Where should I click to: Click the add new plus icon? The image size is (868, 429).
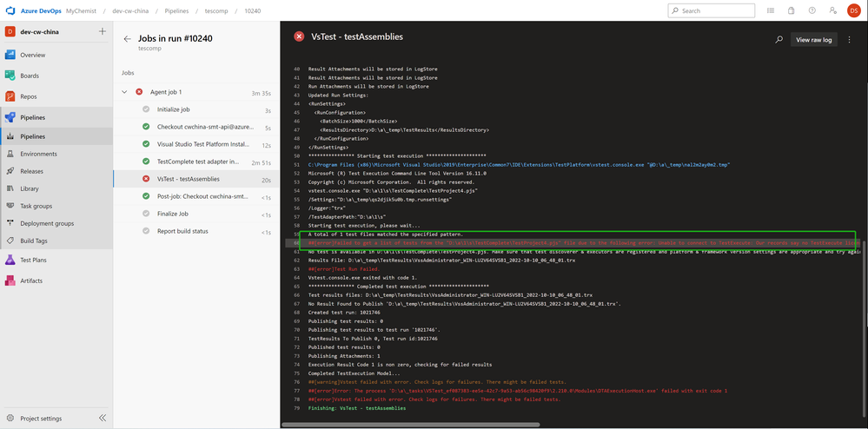[x=103, y=31]
